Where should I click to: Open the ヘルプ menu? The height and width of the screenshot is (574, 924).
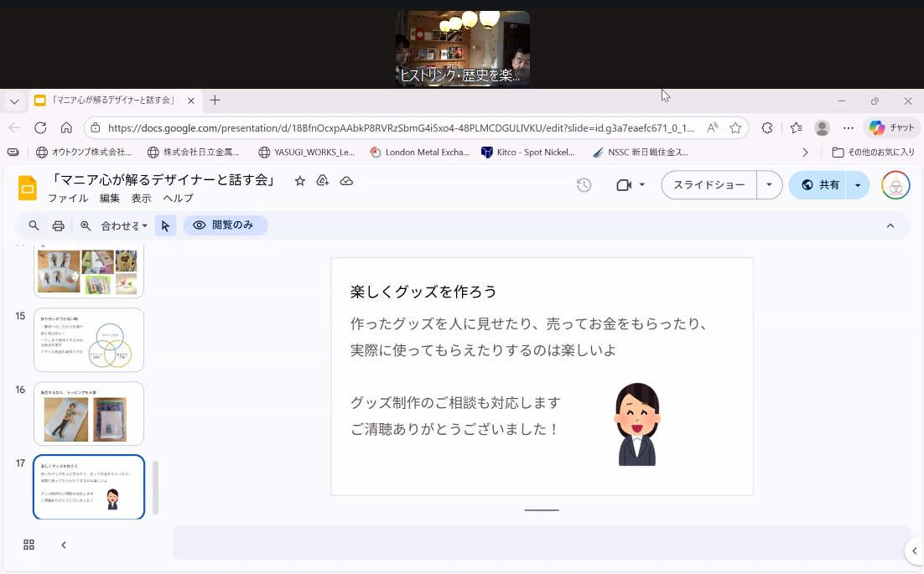click(178, 199)
